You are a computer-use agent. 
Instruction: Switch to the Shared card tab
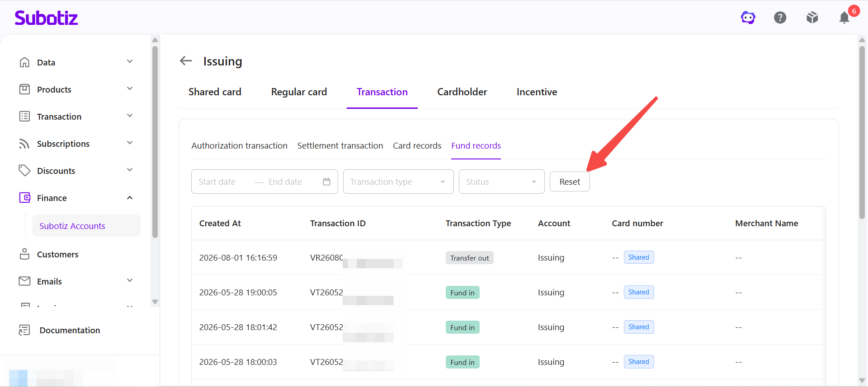(x=215, y=92)
